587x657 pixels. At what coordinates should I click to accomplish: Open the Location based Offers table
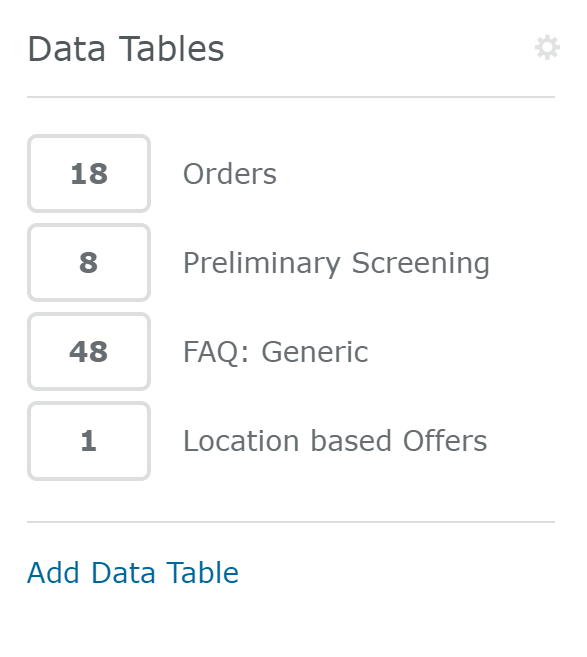point(335,441)
